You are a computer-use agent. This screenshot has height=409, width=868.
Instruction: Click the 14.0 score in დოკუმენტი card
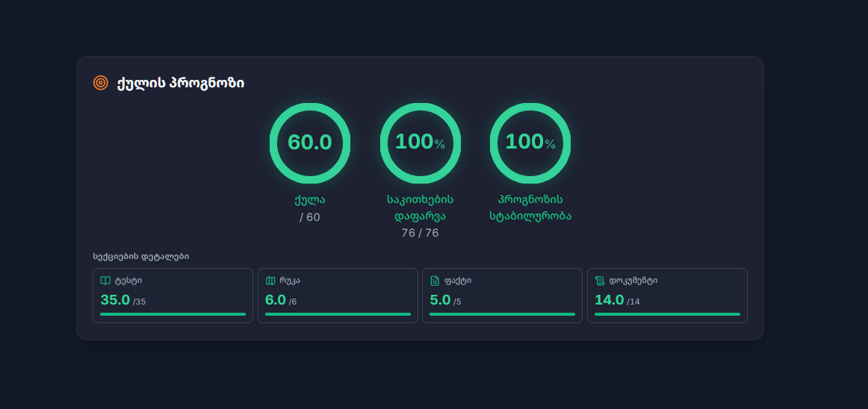tap(609, 300)
